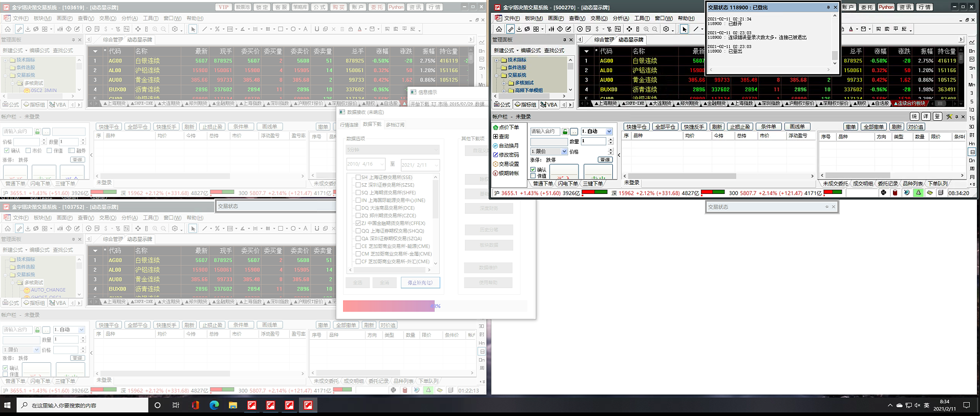This screenshot has height=416, width=980.
Task: Open the 分析(A) menu
Action: point(621,18)
